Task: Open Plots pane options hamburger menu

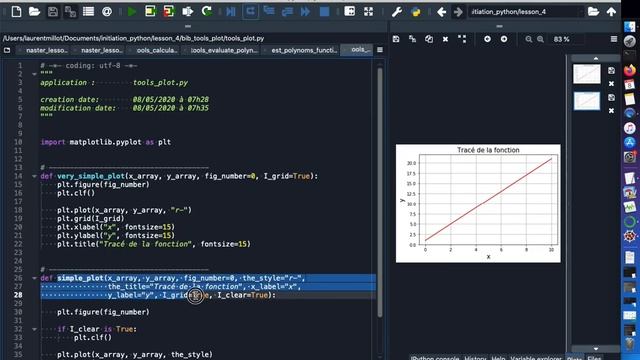Action: pyautogui.click(x=614, y=39)
